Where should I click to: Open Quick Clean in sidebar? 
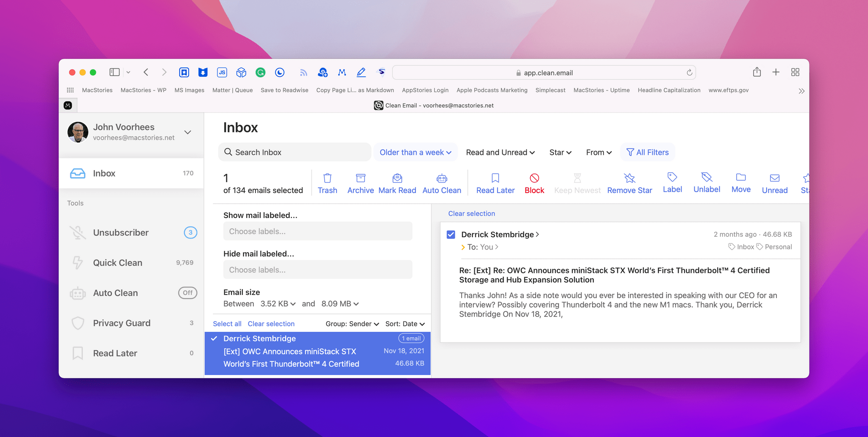point(131,263)
